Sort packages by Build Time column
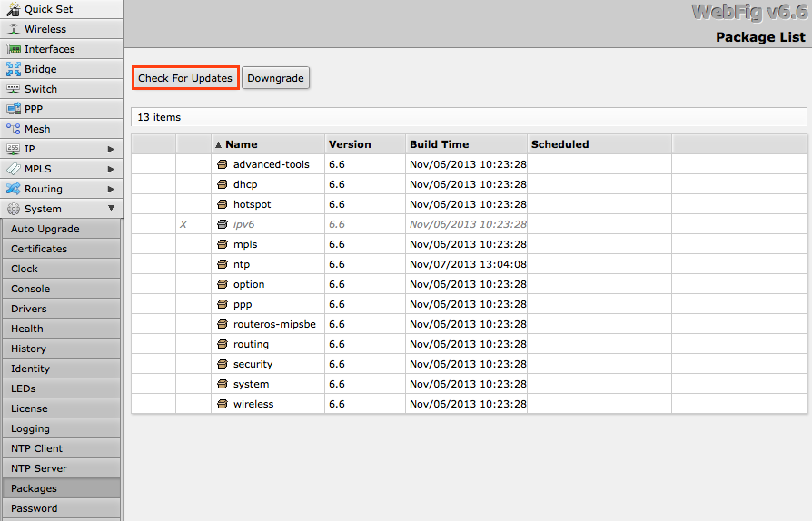812x521 pixels. tap(440, 144)
